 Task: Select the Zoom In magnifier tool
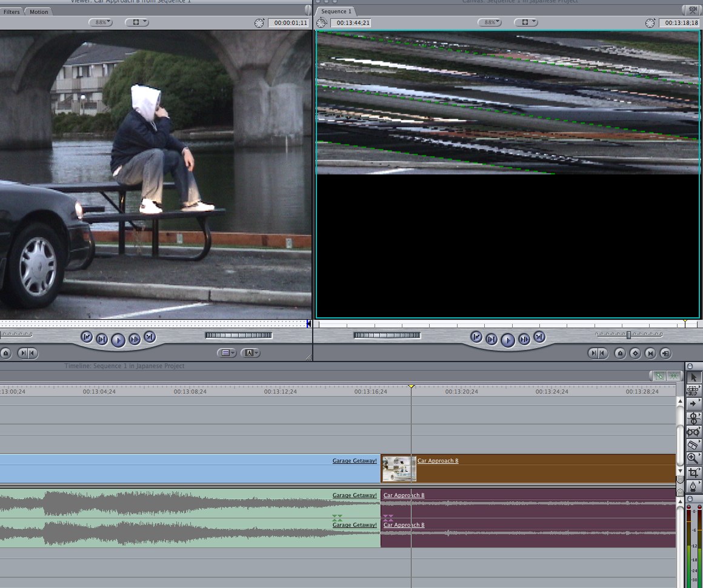tap(693, 458)
